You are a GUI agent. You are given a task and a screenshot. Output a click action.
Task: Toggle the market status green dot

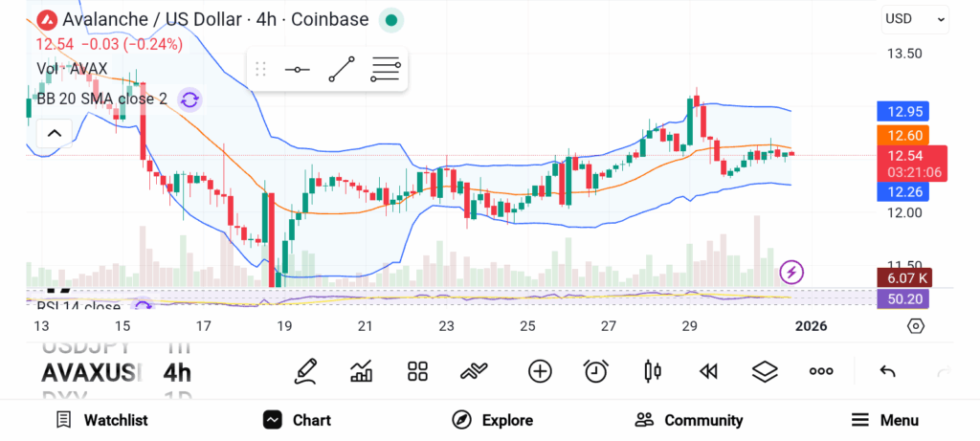point(390,19)
